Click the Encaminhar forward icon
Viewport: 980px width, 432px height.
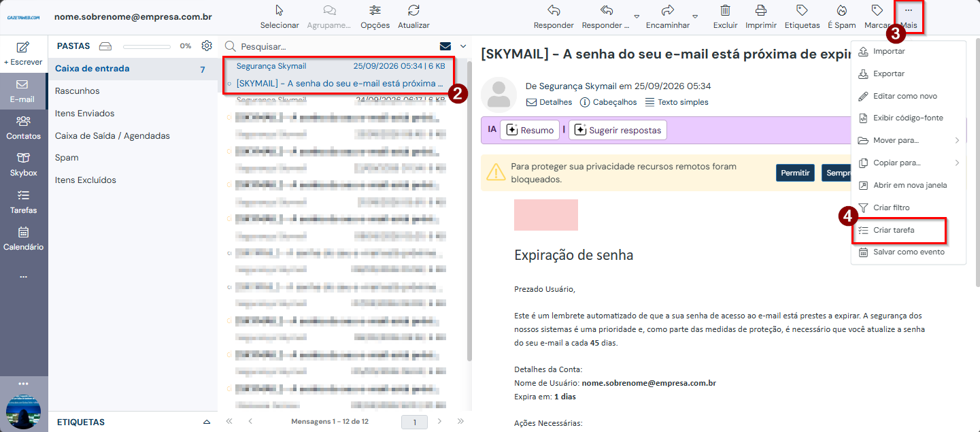(667, 10)
